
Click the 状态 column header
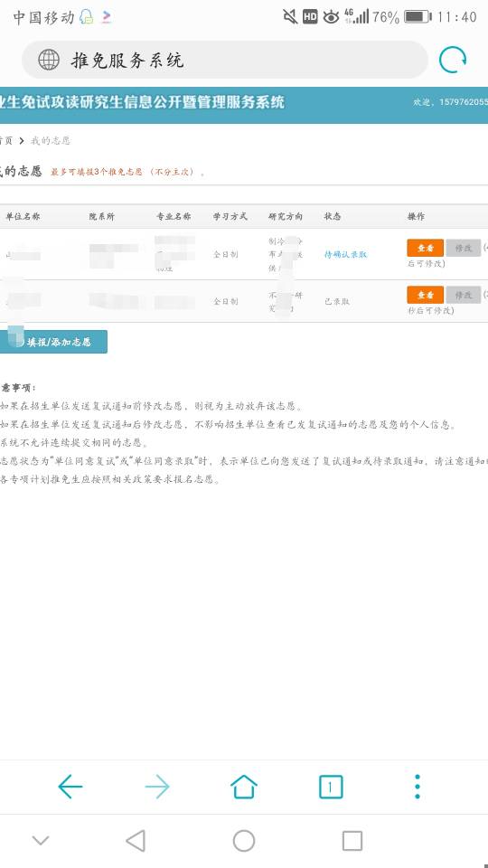[x=333, y=216]
